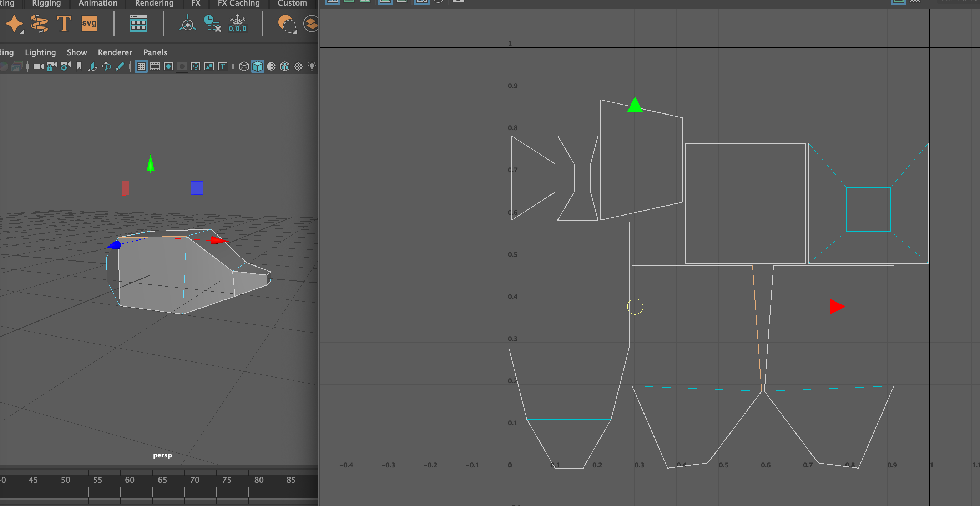
Task: Switch to the FX Caching shelf tab
Action: coord(238,4)
